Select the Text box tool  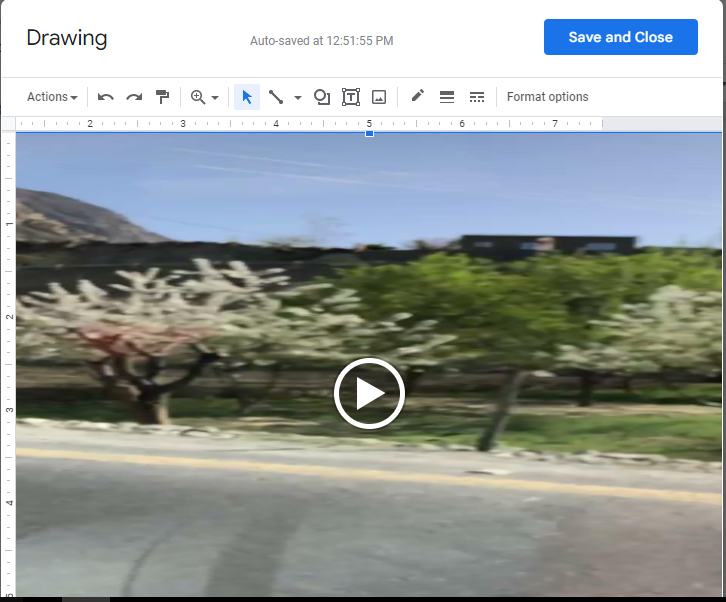350,97
